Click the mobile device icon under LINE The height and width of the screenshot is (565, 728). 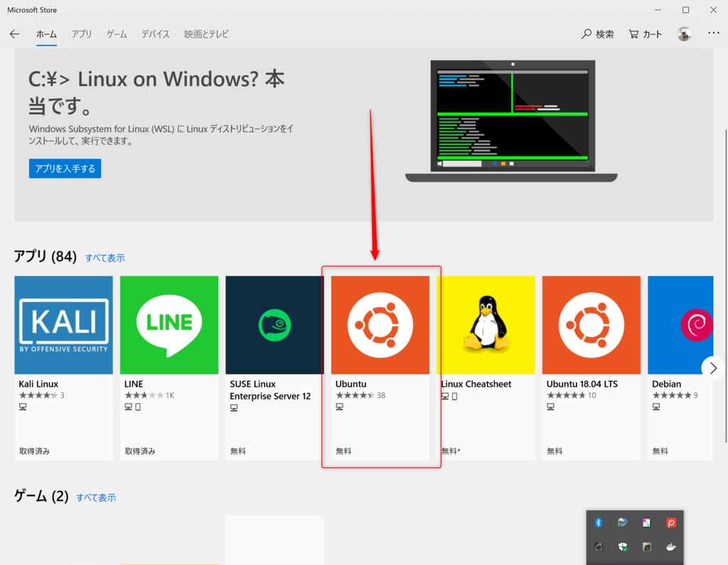(138, 407)
